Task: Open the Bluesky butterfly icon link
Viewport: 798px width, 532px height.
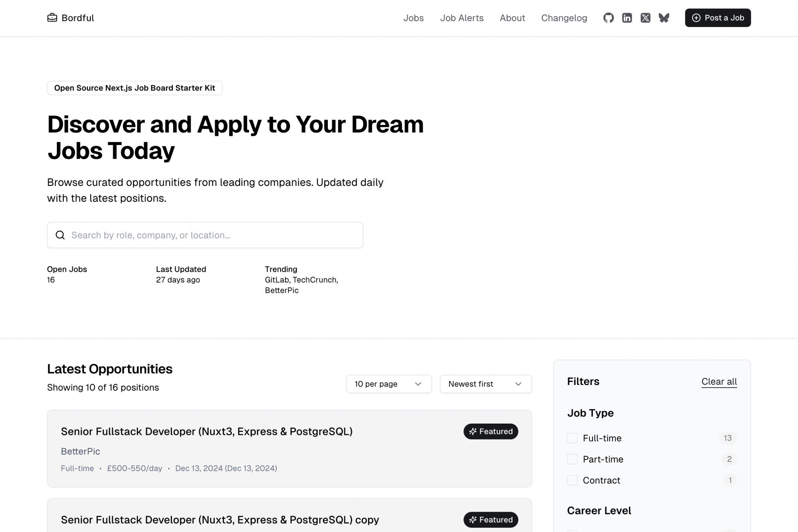Action: [x=664, y=18]
